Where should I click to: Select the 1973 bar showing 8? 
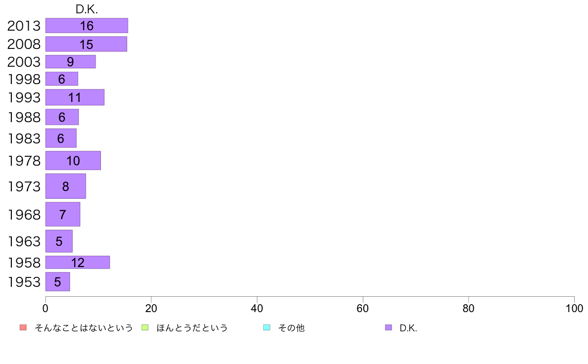66,186
